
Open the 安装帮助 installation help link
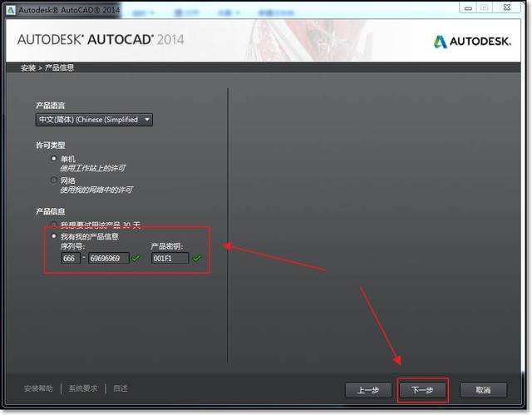(38, 388)
